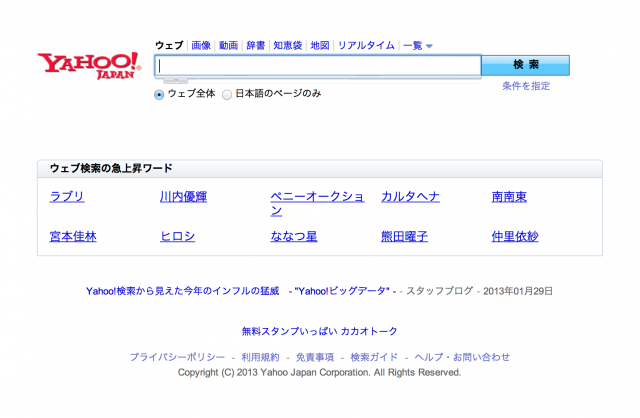This screenshot has height=418, width=640.
Task: Open trending word カルタヘナ
Action: click(x=410, y=196)
